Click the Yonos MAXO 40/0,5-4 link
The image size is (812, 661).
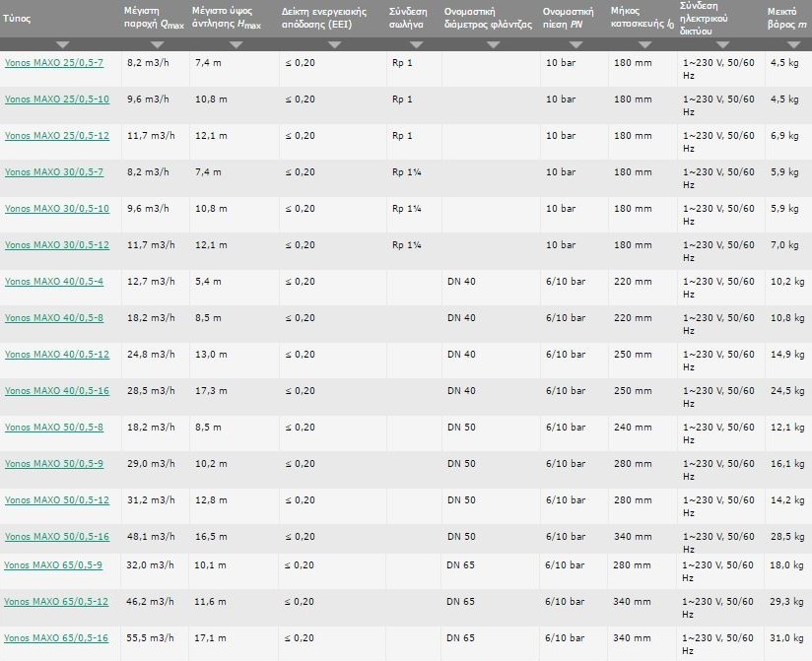tap(54, 281)
